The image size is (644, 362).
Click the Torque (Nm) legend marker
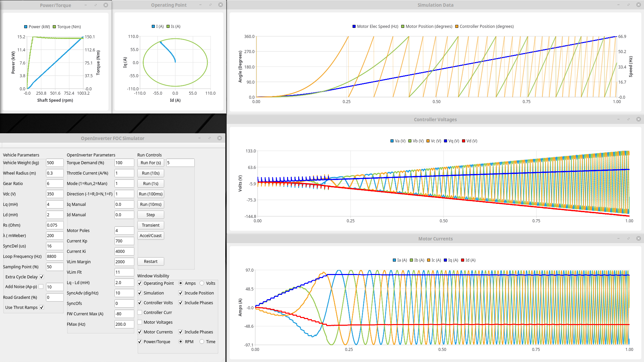click(54, 27)
